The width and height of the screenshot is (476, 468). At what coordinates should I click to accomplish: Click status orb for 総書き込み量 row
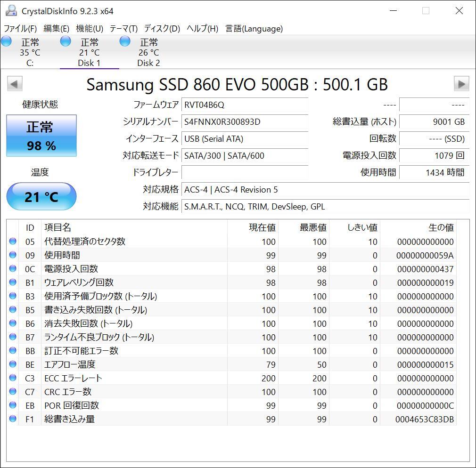click(x=13, y=419)
